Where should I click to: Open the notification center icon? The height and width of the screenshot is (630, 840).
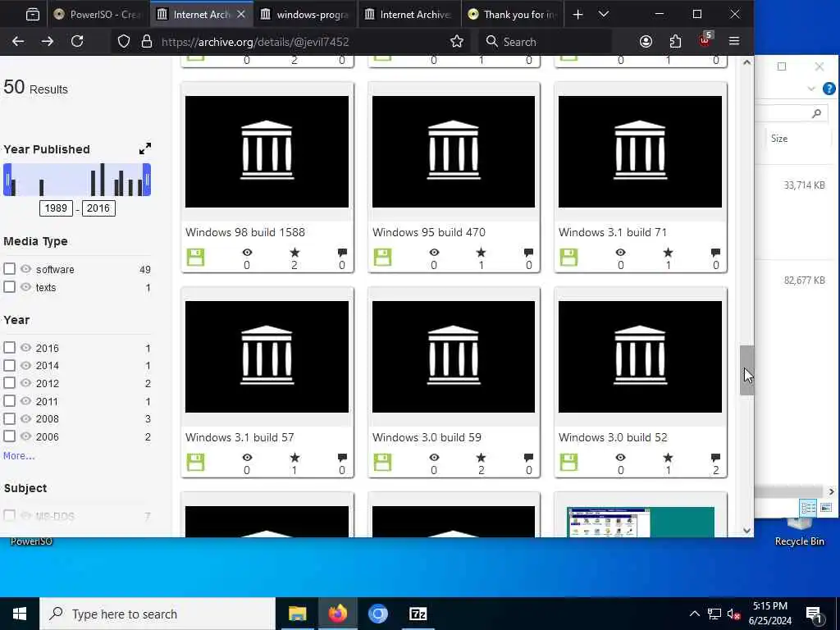coord(814,614)
